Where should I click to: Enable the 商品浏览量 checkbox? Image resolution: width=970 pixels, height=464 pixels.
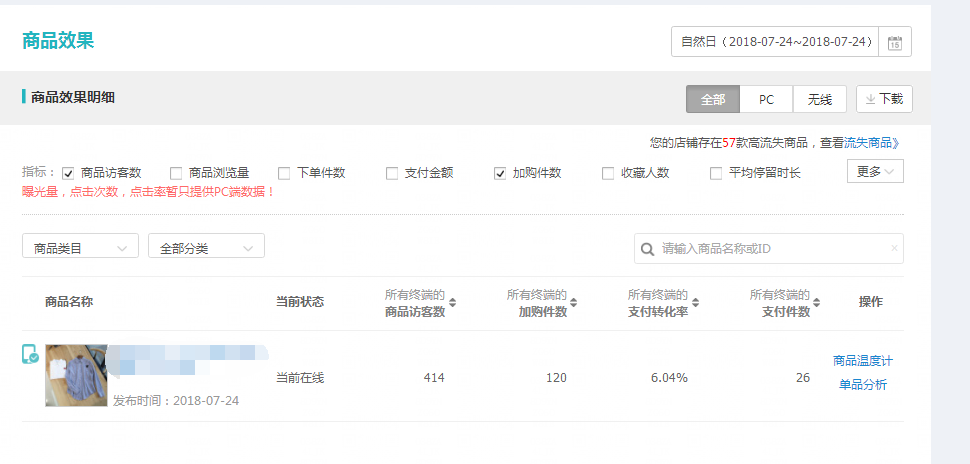[176, 173]
